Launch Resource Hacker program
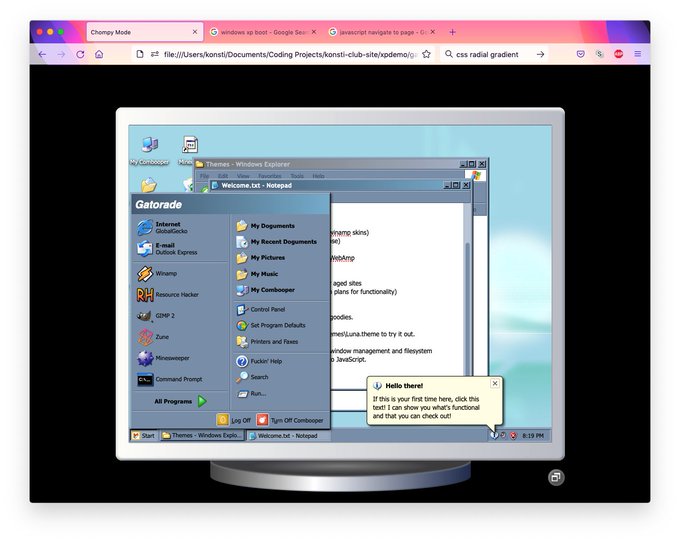The width and height of the screenshot is (680, 542). click(x=168, y=295)
